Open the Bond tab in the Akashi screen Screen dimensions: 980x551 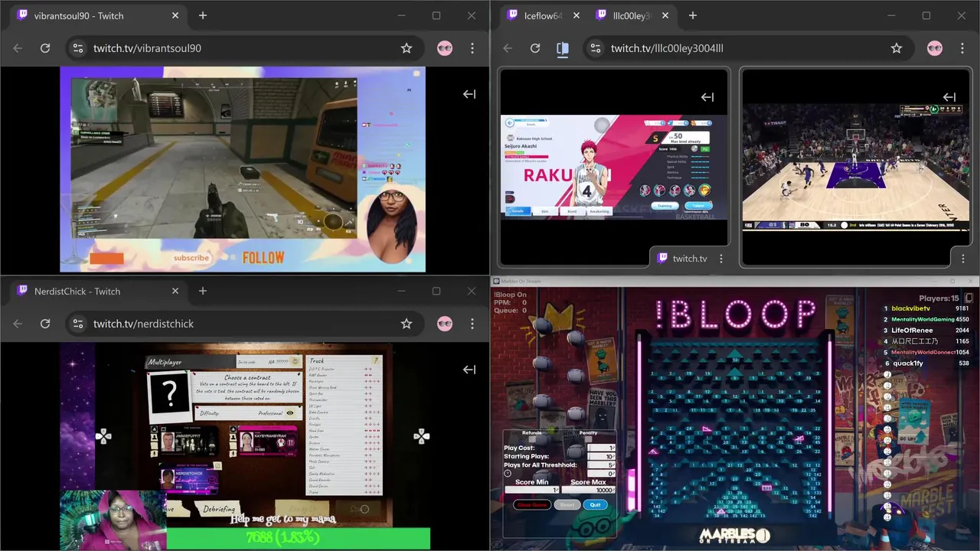[572, 211]
